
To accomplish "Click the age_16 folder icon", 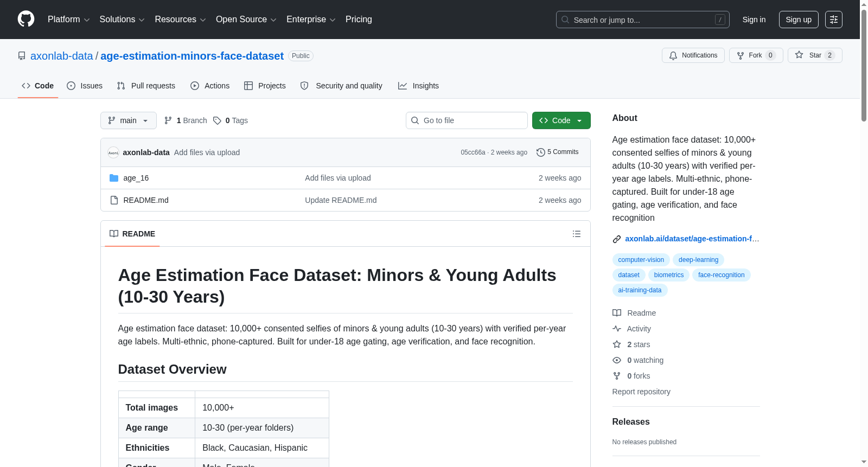I will (114, 178).
